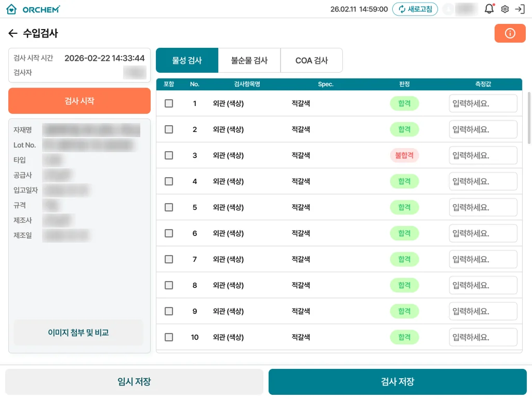This screenshot has width=532, height=399.
Task: Select the checkbox for row 10
Action: [169, 337]
